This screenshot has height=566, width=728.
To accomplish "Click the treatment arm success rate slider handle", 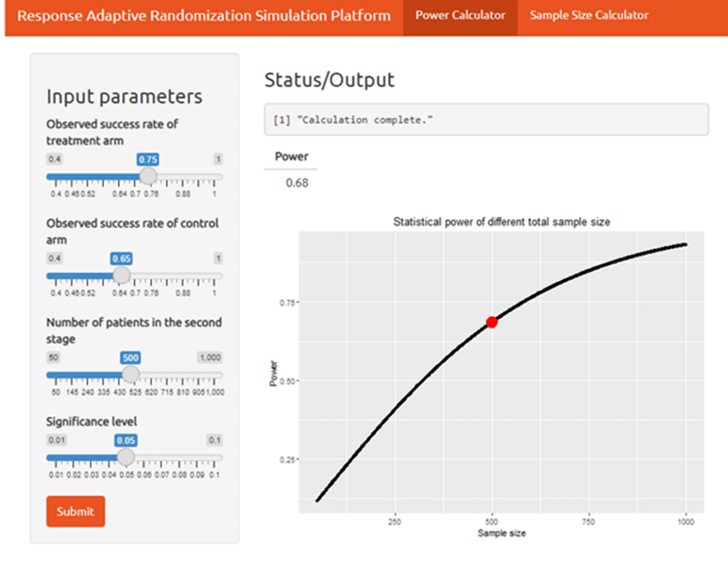I will click(x=148, y=176).
